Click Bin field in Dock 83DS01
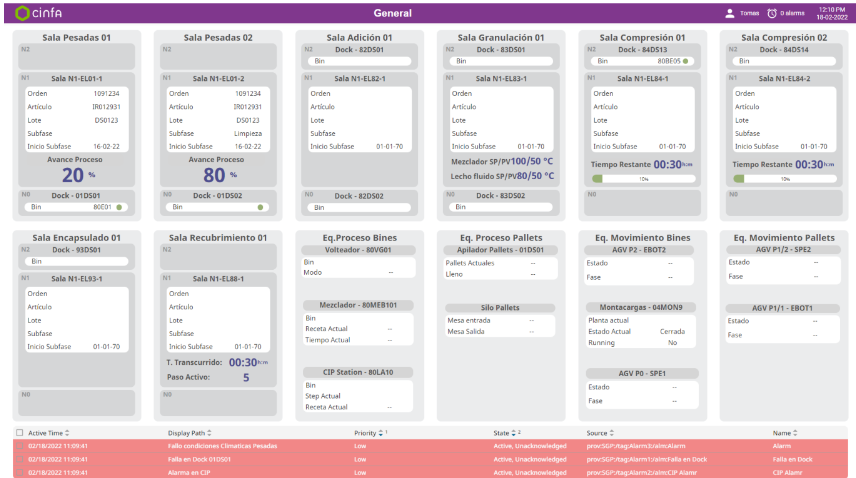 (x=501, y=61)
